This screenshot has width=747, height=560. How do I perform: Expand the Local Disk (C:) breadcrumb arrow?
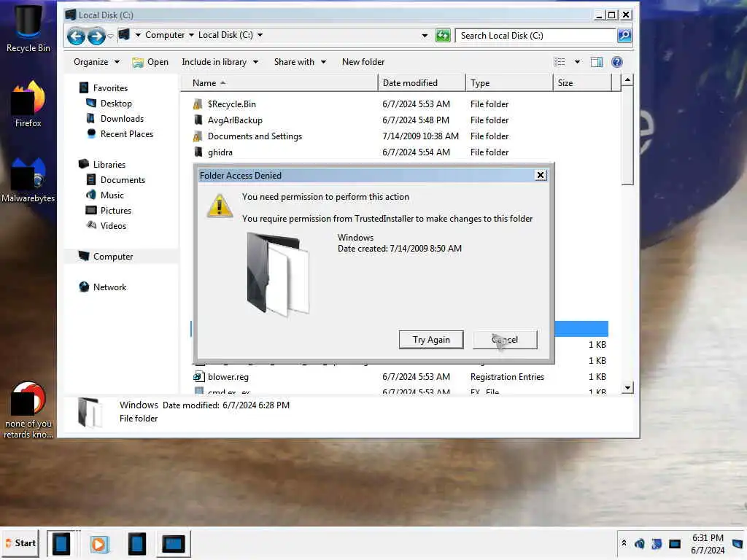click(x=260, y=35)
